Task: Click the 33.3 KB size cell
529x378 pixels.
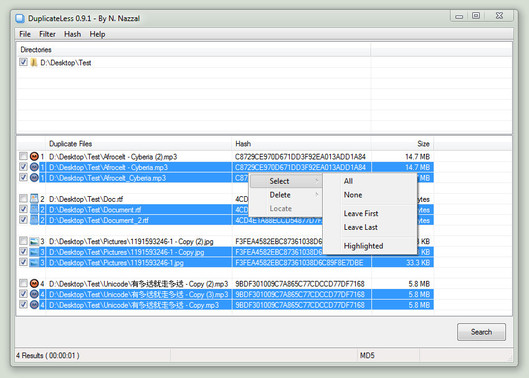Action: coord(418,263)
